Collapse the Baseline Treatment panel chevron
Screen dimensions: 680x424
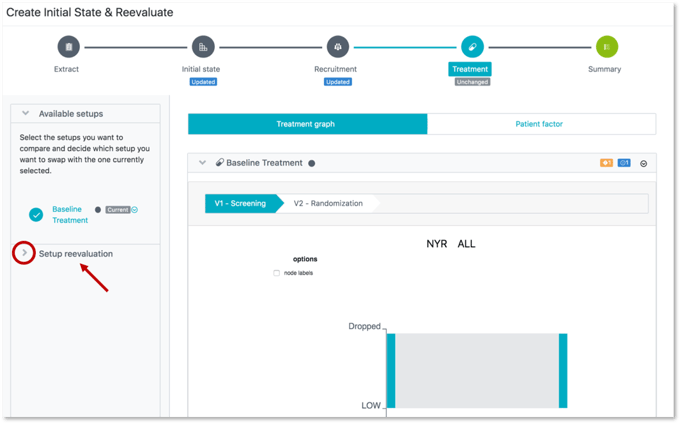coord(203,163)
